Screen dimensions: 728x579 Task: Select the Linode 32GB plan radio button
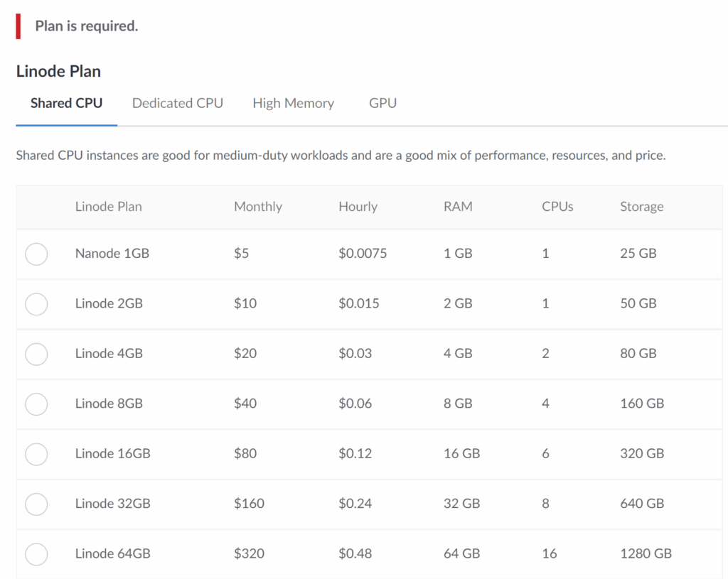[36, 504]
